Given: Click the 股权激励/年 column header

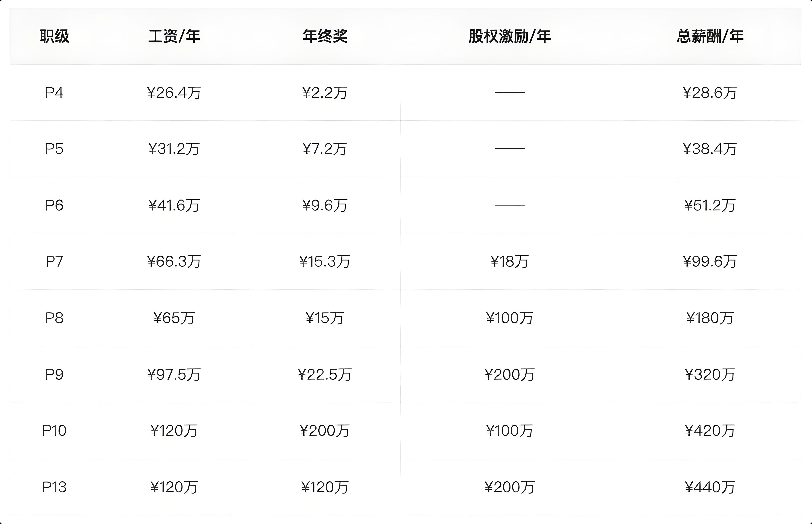Looking at the screenshot, I should (x=510, y=36).
